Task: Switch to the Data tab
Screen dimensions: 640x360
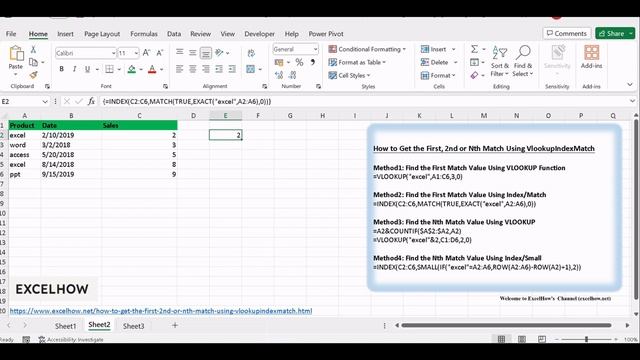Action: pos(174,34)
